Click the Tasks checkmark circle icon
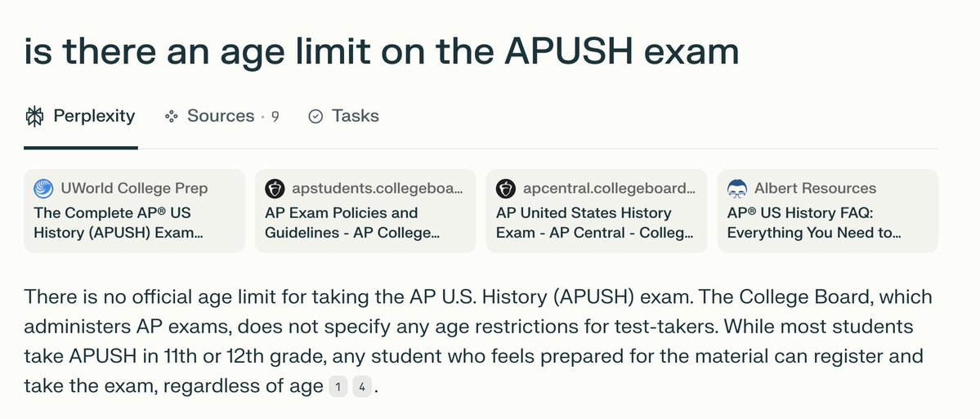 [x=315, y=117]
